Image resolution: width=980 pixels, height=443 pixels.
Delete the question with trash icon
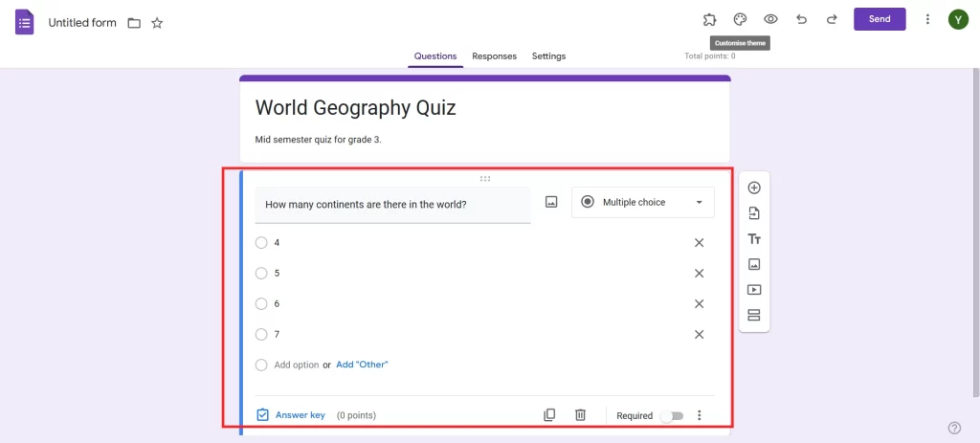click(580, 415)
